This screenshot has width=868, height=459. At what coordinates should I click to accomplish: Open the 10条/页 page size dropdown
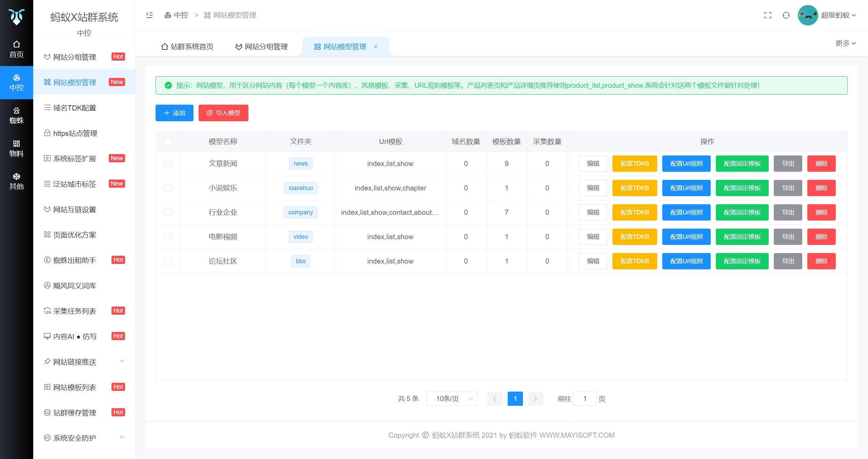coord(451,398)
